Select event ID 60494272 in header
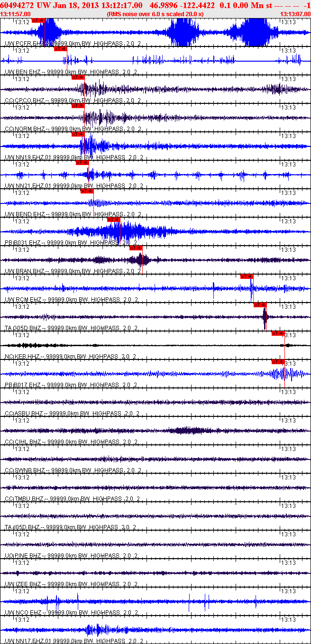The width and height of the screenshot is (311, 644). click(18, 5)
